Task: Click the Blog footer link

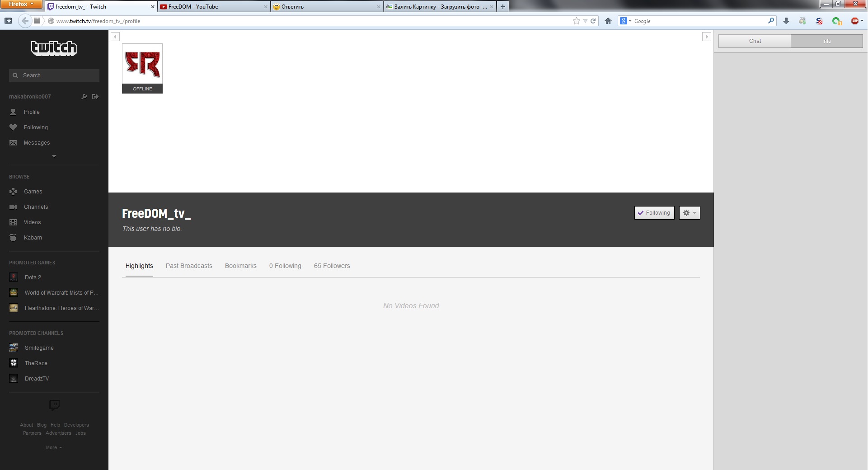Action: click(x=42, y=425)
